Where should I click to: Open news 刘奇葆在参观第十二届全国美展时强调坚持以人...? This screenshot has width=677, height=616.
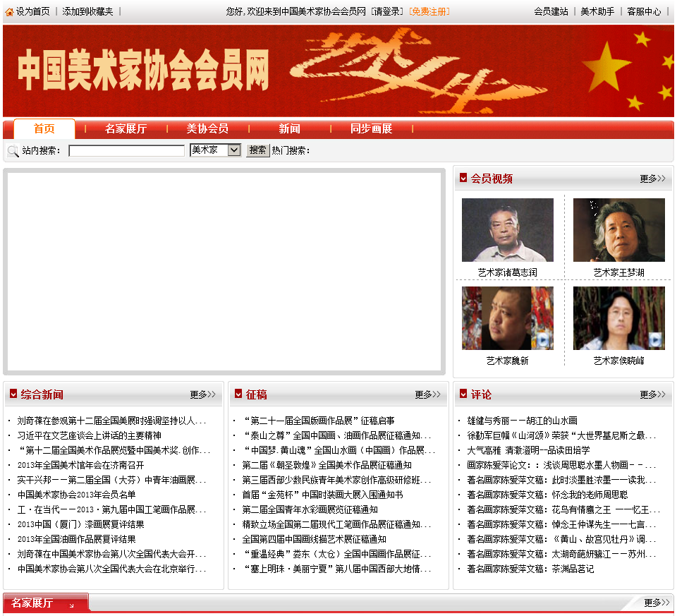click(111, 421)
